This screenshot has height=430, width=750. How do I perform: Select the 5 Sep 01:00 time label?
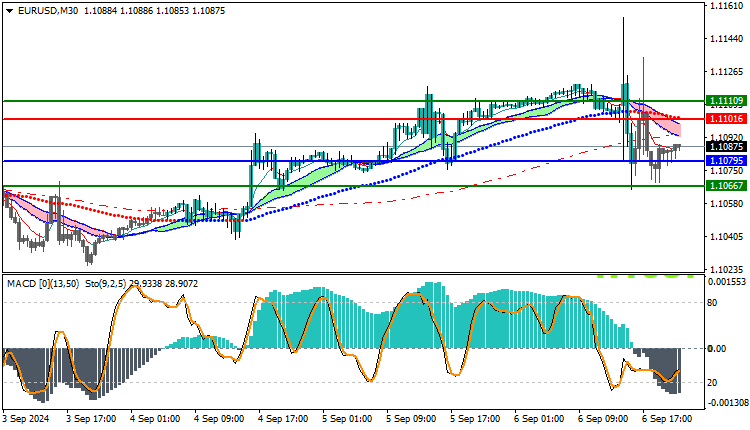coord(347,419)
